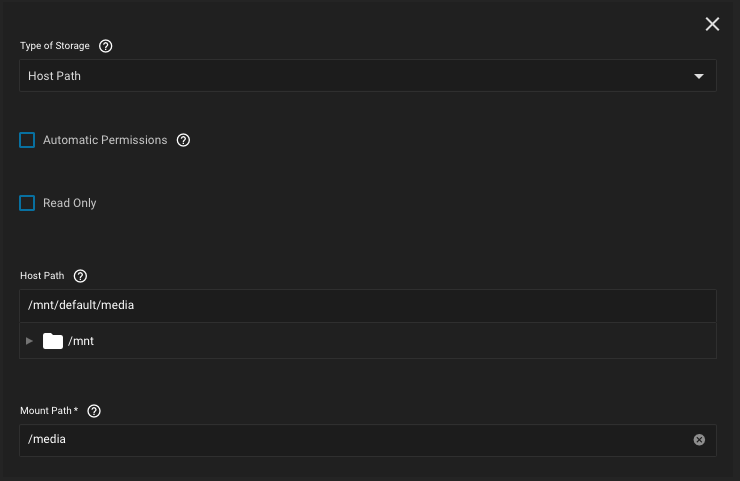Tick the Read Only checkbox
The width and height of the screenshot is (740, 481).
pos(27,203)
